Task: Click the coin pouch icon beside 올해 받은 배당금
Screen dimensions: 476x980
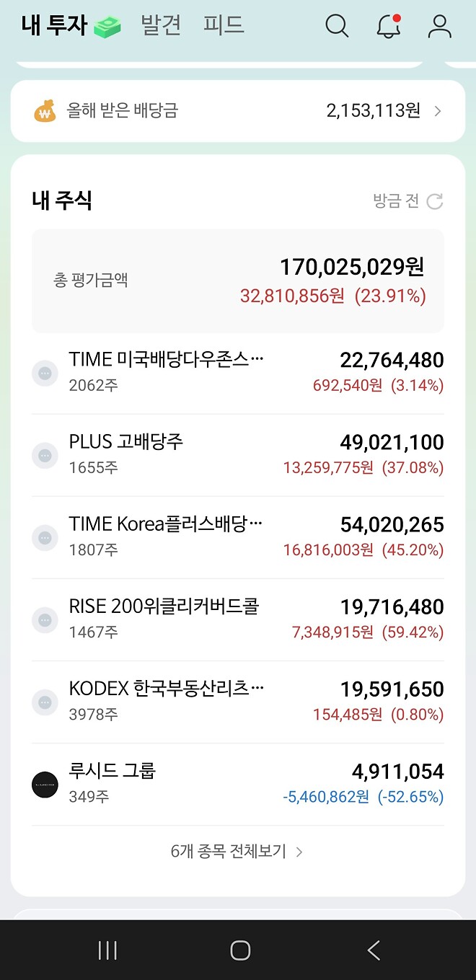Action: (45, 110)
